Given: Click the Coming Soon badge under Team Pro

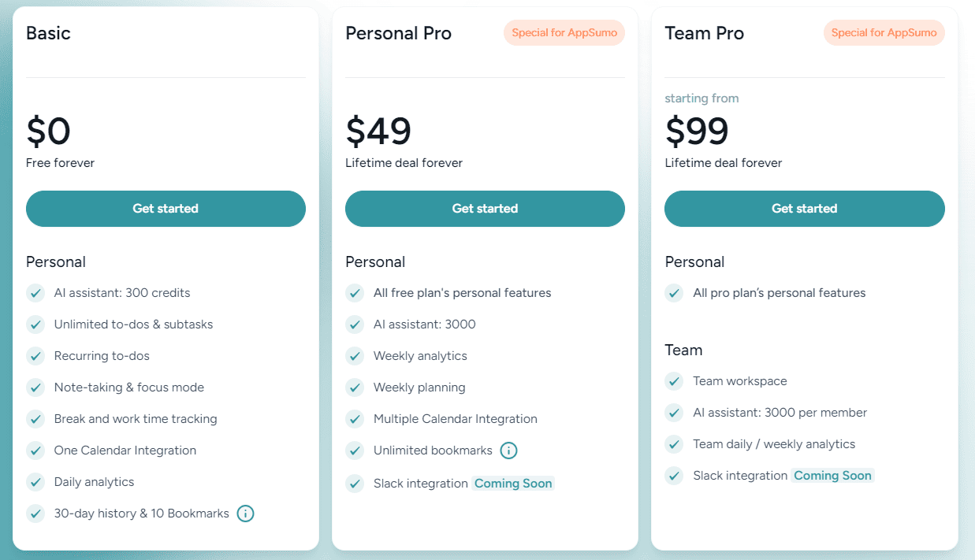Looking at the screenshot, I should tap(832, 475).
